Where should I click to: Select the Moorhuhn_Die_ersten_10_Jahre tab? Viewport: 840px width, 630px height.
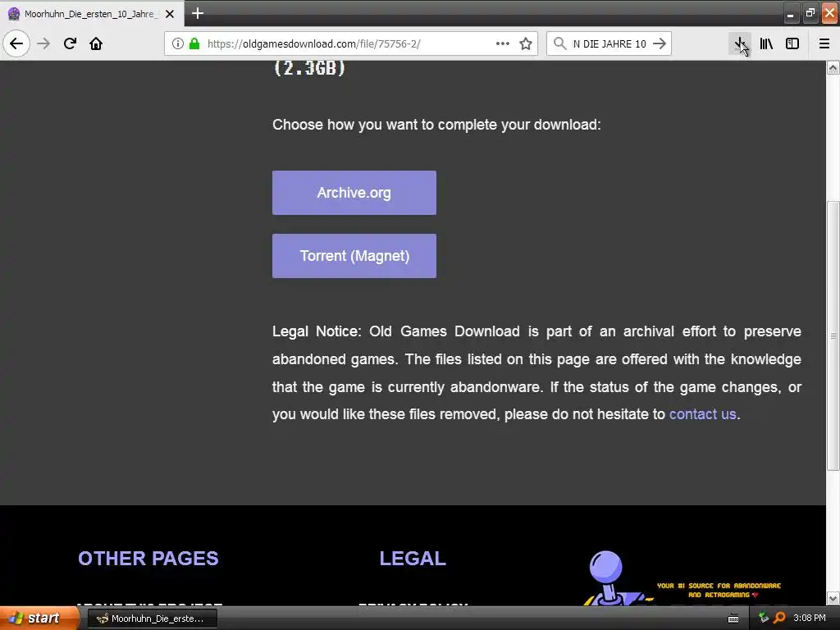point(90,14)
